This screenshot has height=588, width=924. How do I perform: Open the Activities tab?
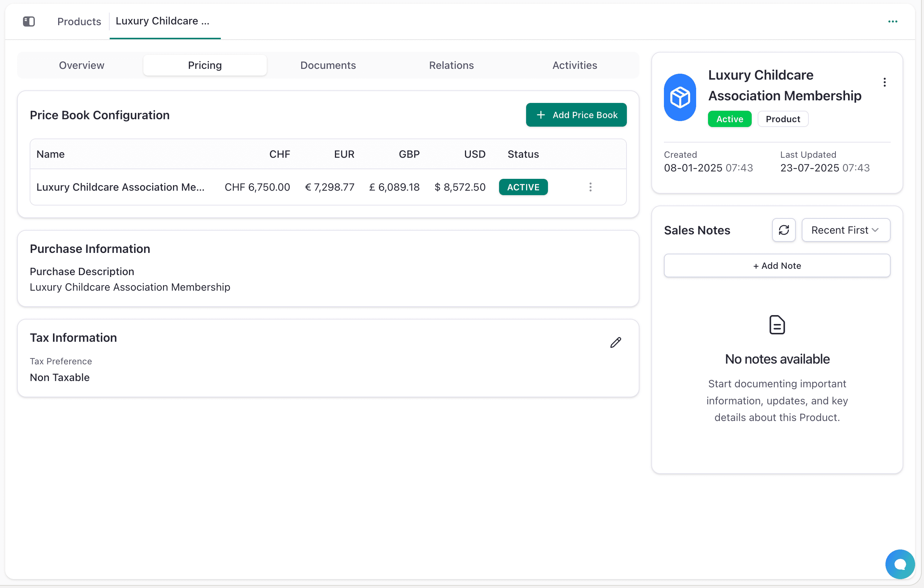pos(574,65)
